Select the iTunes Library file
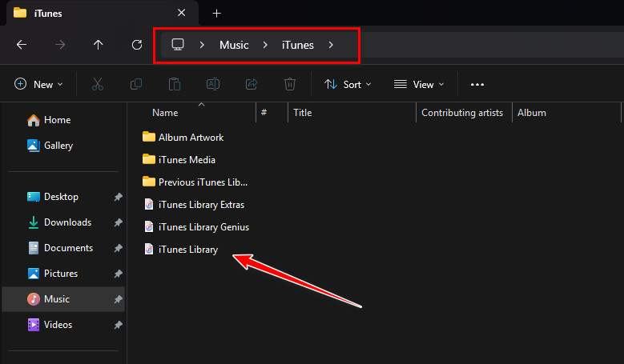Image resolution: width=624 pixels, height=364 pixels. (187, 250)
